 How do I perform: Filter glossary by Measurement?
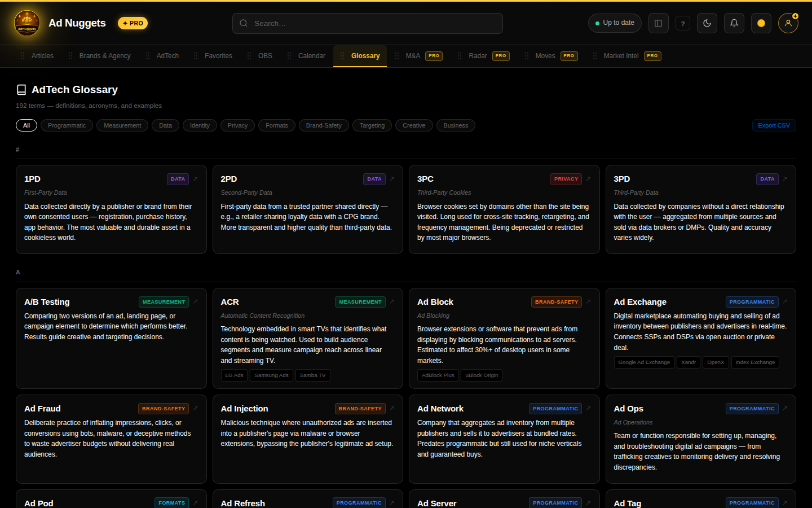click(122, 125)
